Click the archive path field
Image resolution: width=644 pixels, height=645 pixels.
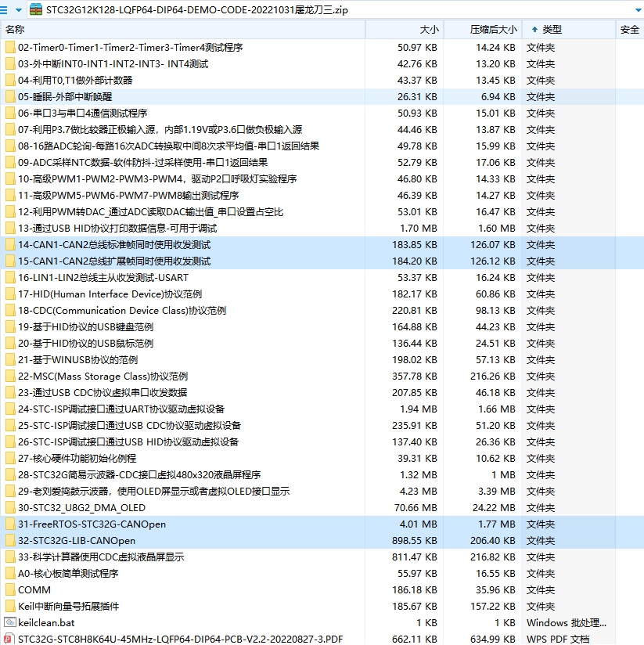click(335, 9)
